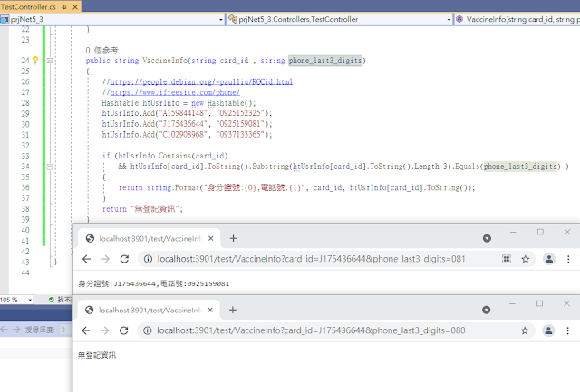
Task: Click the 0 個參考 CodeLens reference text
Action: click(101, 50)
